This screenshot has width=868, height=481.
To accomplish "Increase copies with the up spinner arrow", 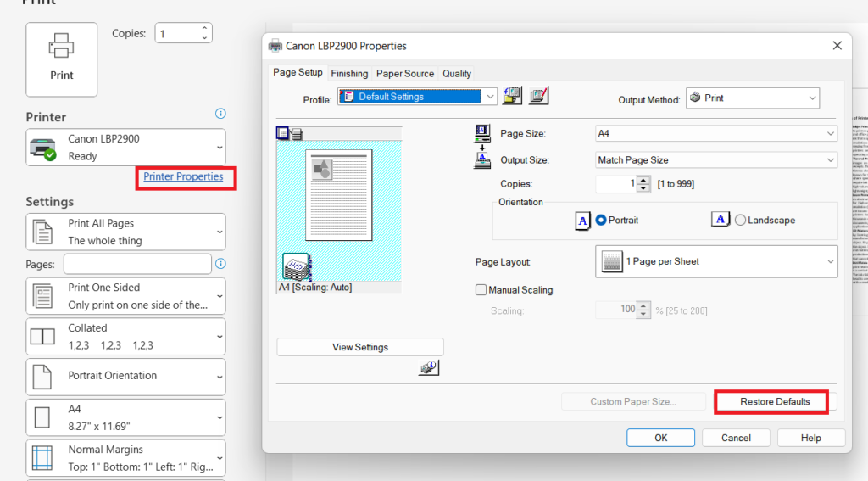I will [204, 28].
